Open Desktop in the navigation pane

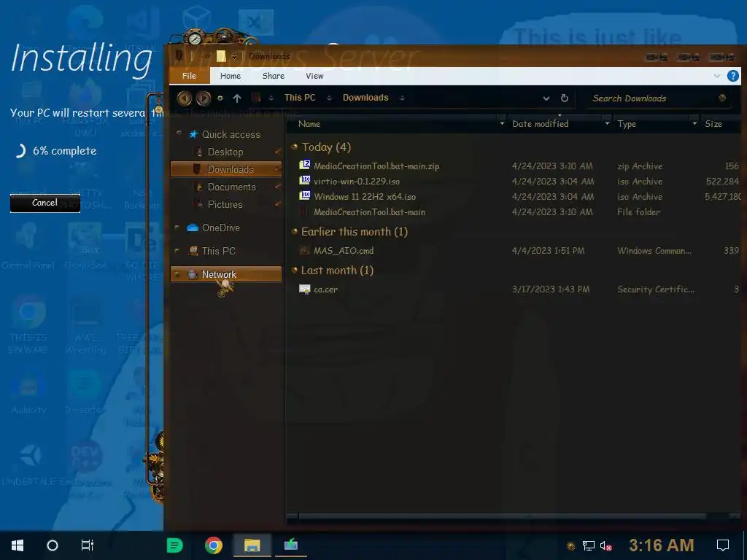point(225,152)
